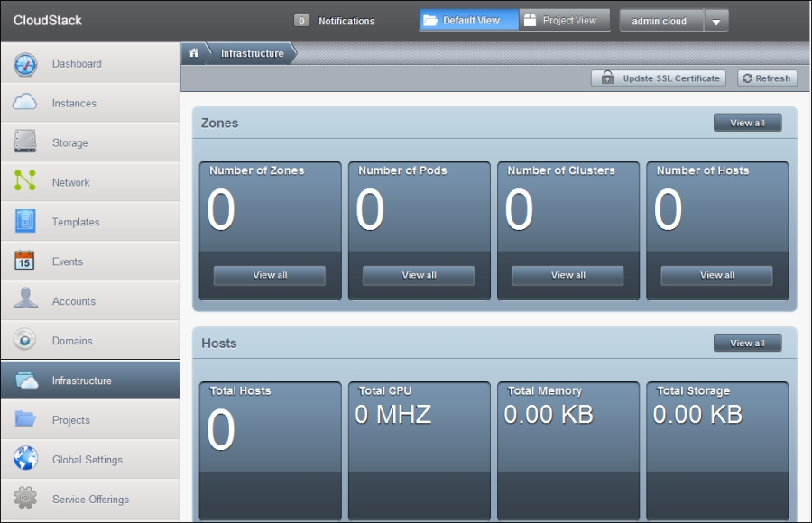Switch to Default View
The height and width of the screenshot is (523, 812).
click(x=469, y=21)
